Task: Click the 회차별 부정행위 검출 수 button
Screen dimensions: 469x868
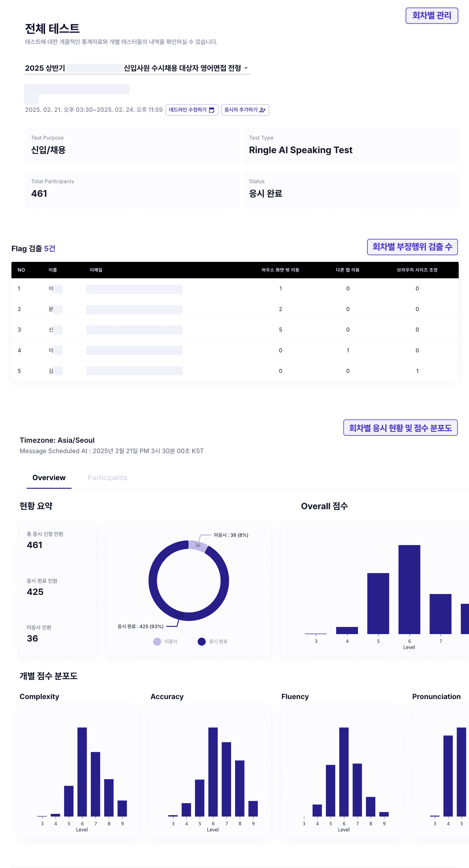Action: [412, 247]
